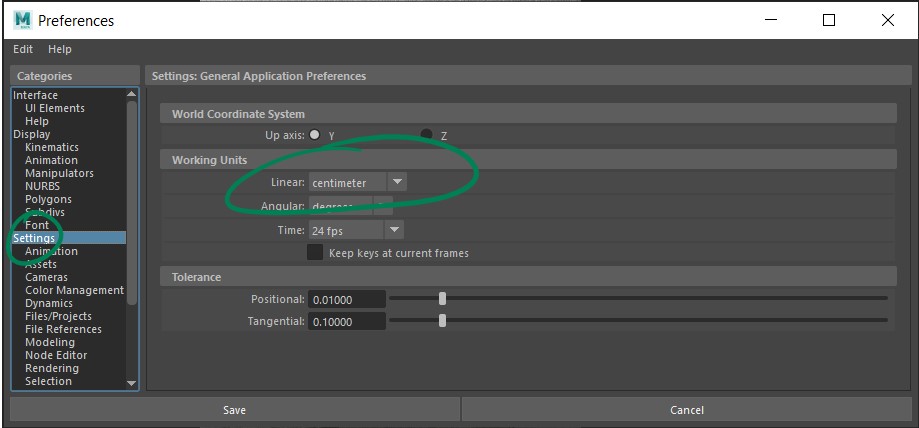The height and width of the screenshot is (428, 919).
Task: Select the Kinematics category
Action: (x=52, y=147)
